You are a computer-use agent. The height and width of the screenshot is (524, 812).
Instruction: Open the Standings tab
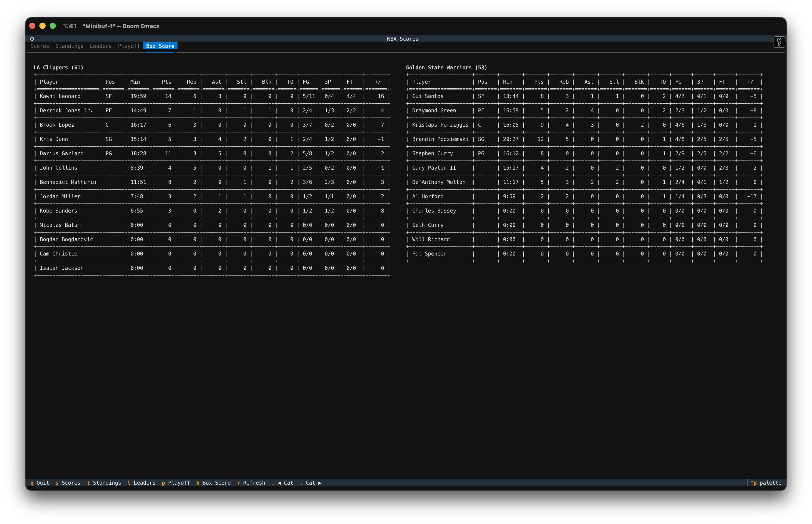[x=69, y=46]
